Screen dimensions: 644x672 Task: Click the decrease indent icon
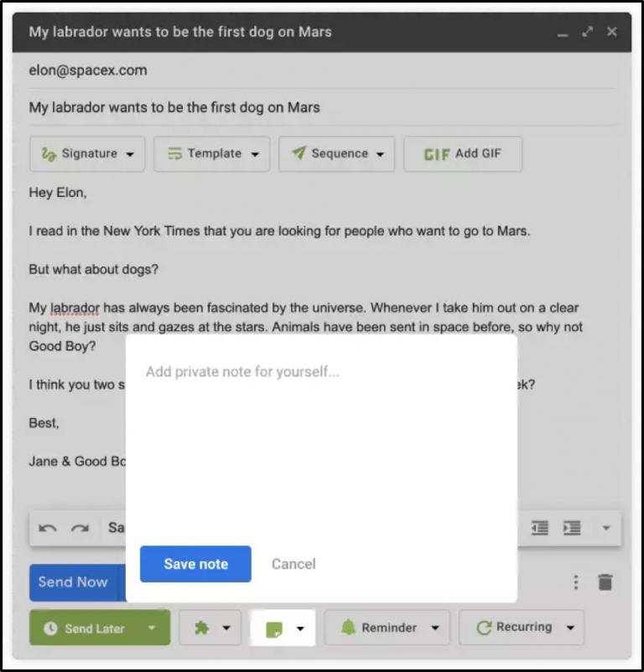coord(541,528)
